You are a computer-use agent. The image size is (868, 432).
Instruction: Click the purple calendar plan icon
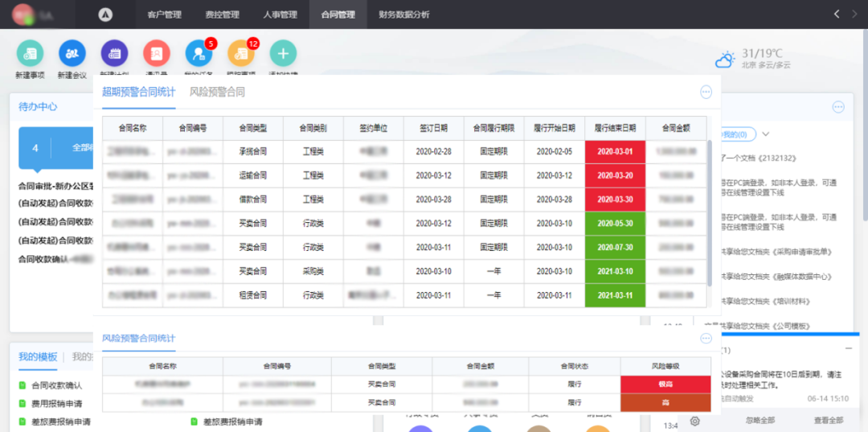click(114, 54)
